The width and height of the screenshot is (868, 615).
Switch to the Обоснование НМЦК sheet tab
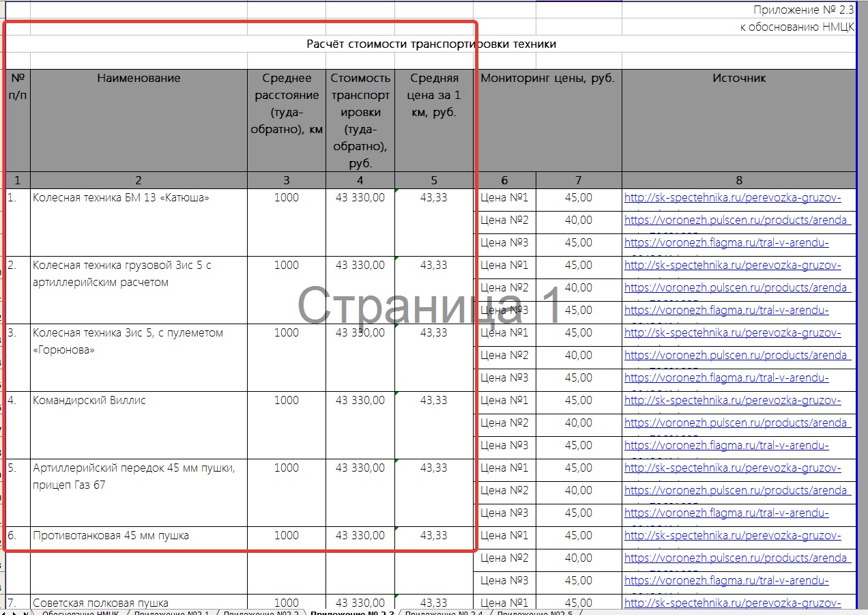pos(80,613)
